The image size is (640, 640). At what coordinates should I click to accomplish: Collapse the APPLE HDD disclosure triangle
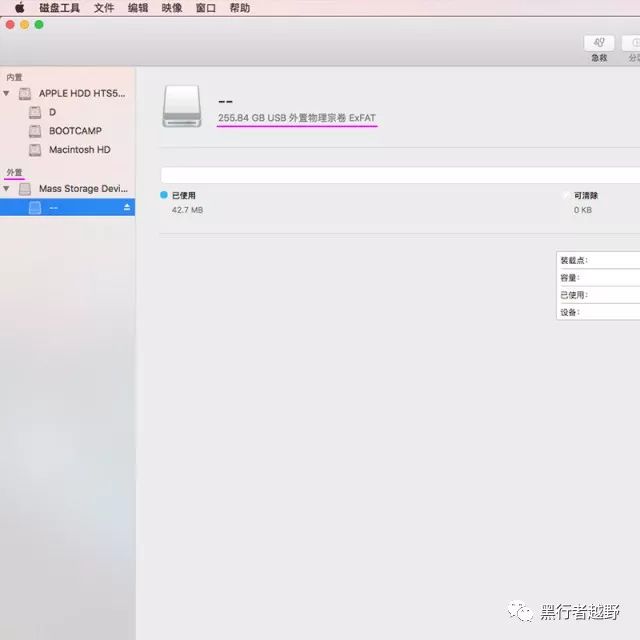coord(7,94)
